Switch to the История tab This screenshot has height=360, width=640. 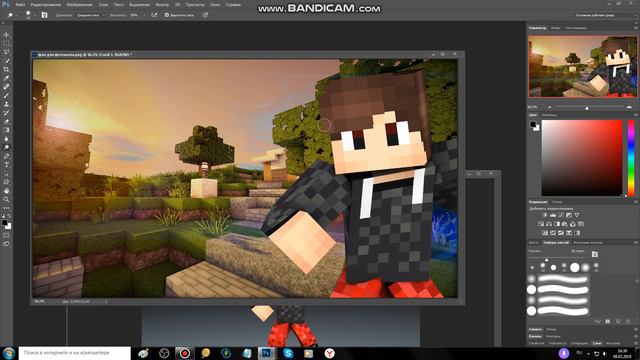pyautogui.click(x=613, y=343)
